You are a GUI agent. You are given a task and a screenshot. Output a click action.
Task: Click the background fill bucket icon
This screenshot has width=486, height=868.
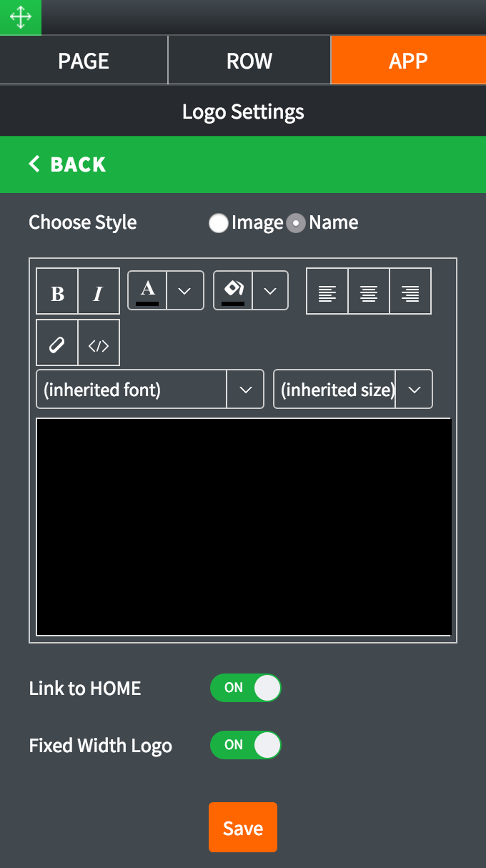233,290
